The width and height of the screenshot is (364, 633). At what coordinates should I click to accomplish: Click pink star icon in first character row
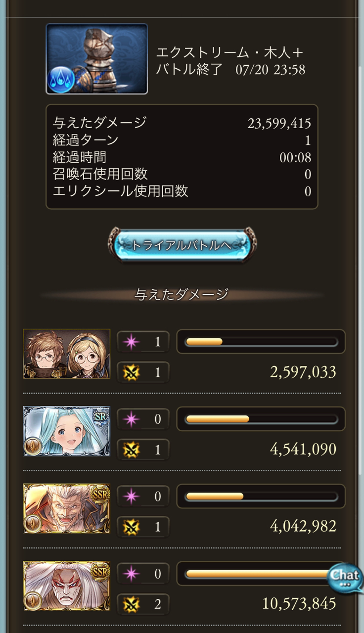click(131, 342)
